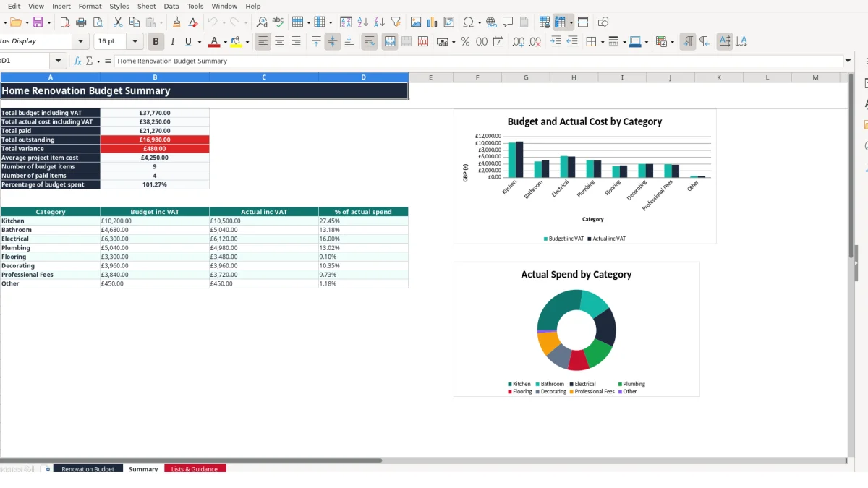The image size is (868, 488).
Task: Insert a pivot table
Action: point(449,22)
